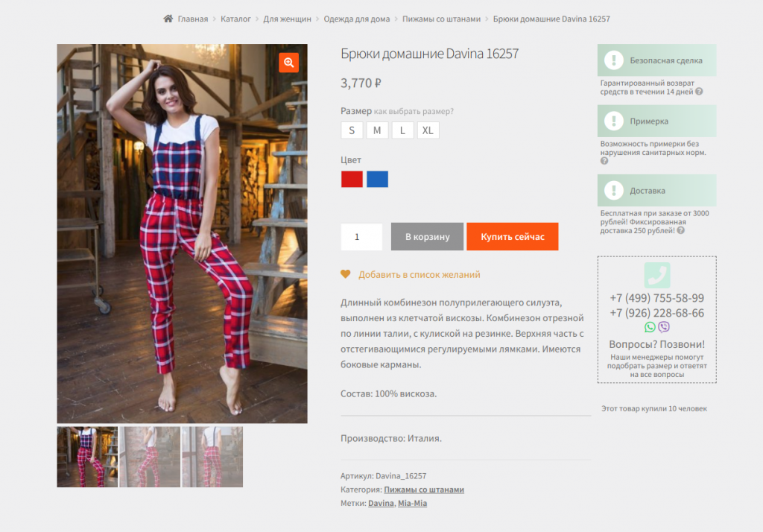The width and height of the screenshot is (763, 532).
Task: Click the В корзину button
Action: 427,236
